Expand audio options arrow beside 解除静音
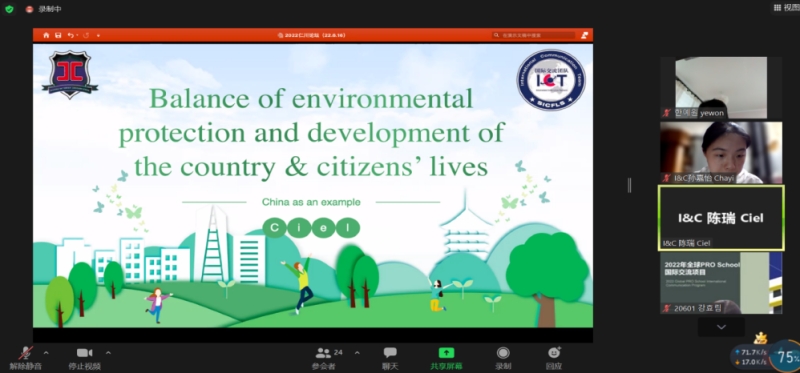The image size is (800, 373). click(x=46, y=353)
